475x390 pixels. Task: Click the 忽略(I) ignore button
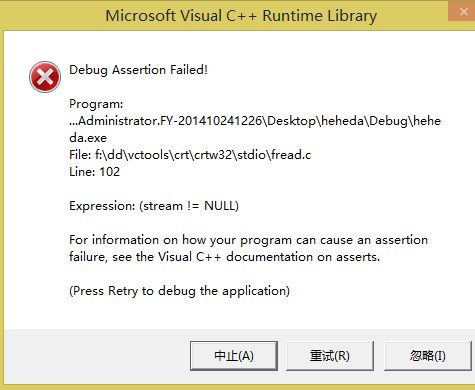(428, 356)
